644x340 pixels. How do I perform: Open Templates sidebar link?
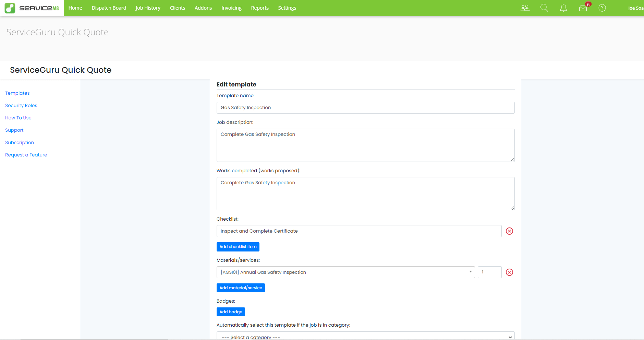[17, 93]
